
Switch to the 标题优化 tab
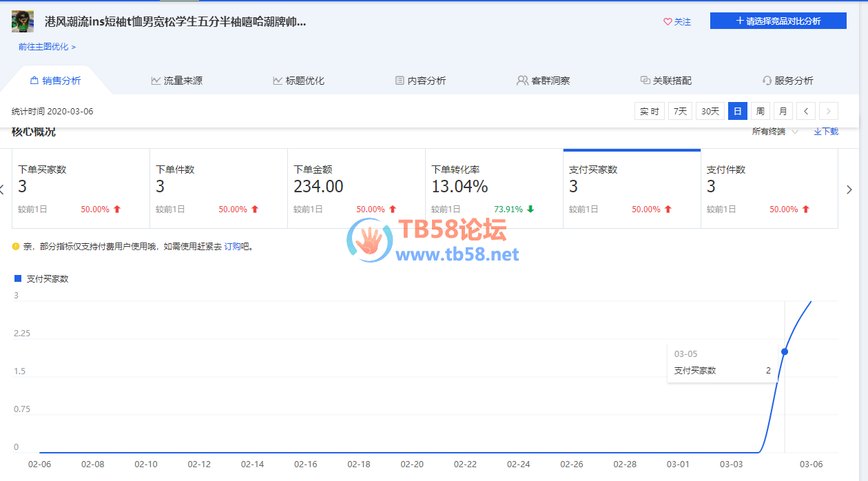pyautogui.click(x=298, y=81)
